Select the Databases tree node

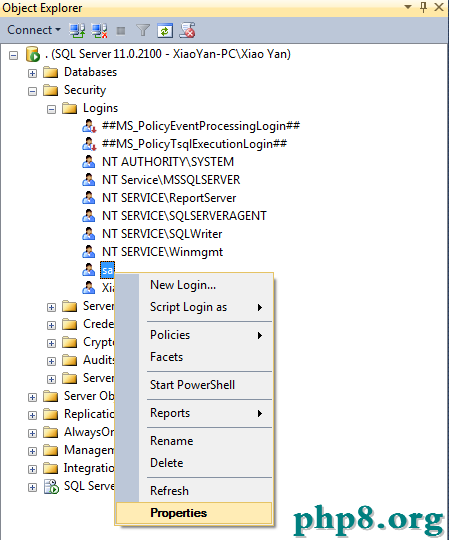pos(91,72)
